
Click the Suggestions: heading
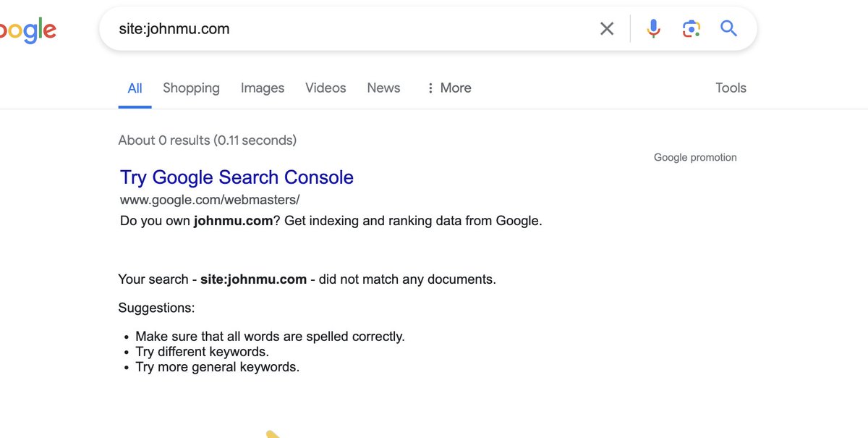pyautogui.click(x=156, y=308)
